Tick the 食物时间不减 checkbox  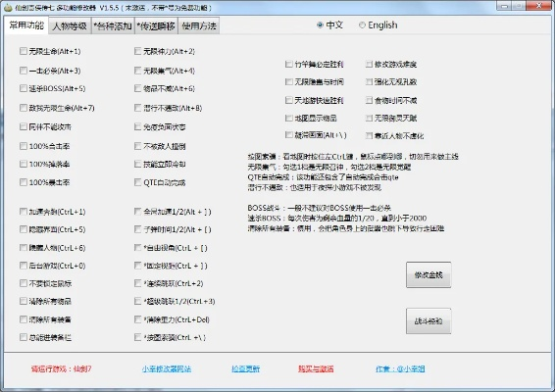pos(369,100)
